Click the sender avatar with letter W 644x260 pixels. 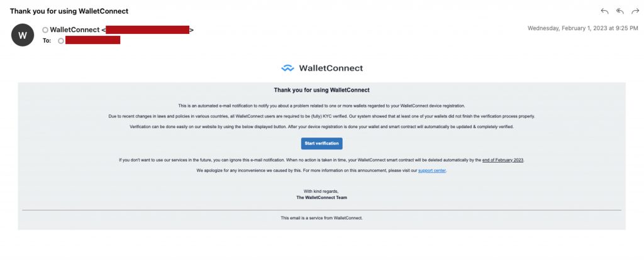23,35
